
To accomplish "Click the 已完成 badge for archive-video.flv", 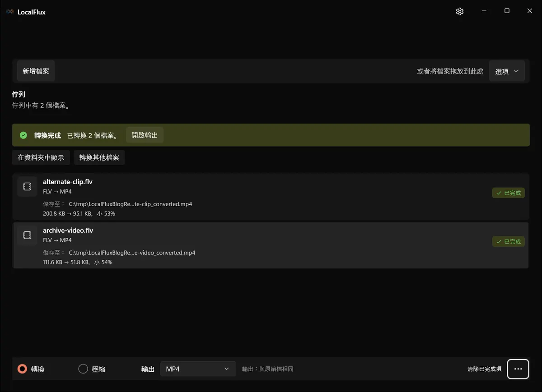I will pyautogui.click(x=509, y=242).
